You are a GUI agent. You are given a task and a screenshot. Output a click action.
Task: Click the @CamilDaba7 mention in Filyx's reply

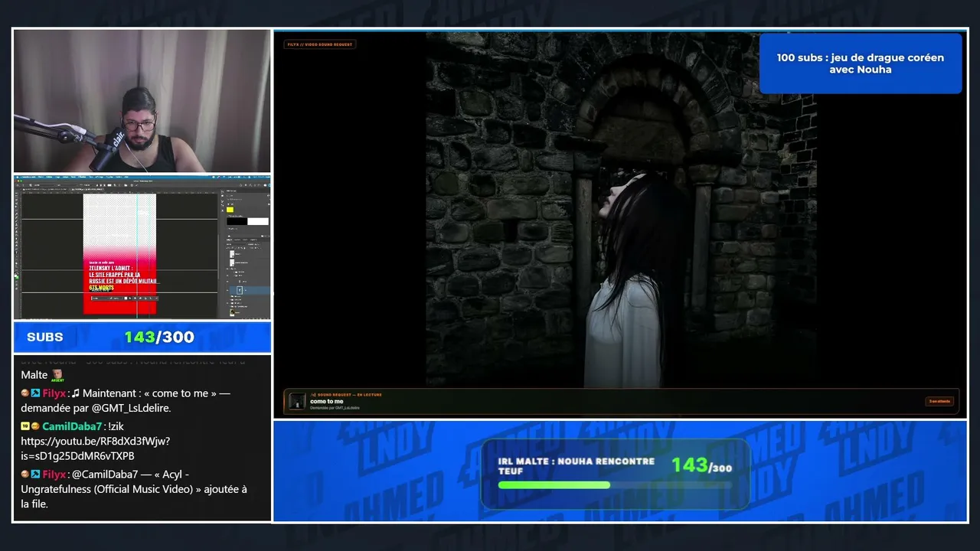pyautogui.click(x=105, y=474)
